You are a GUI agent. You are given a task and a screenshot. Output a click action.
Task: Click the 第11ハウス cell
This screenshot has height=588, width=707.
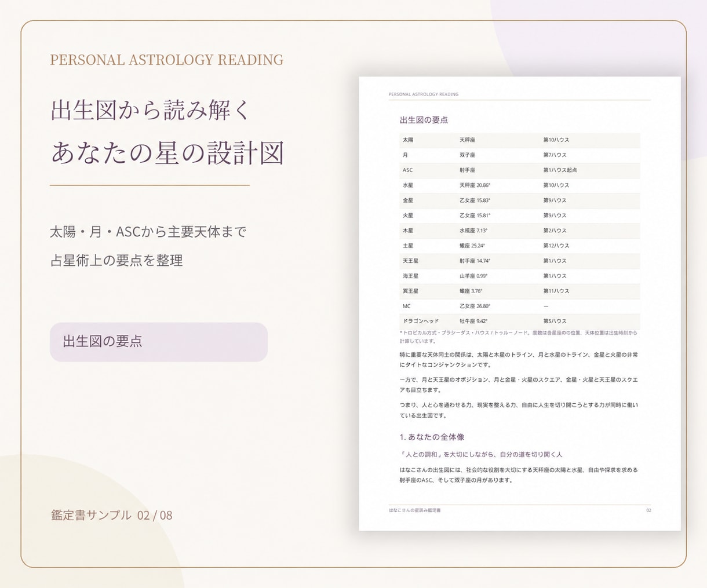pyautogui.click(x=556, y=291)
